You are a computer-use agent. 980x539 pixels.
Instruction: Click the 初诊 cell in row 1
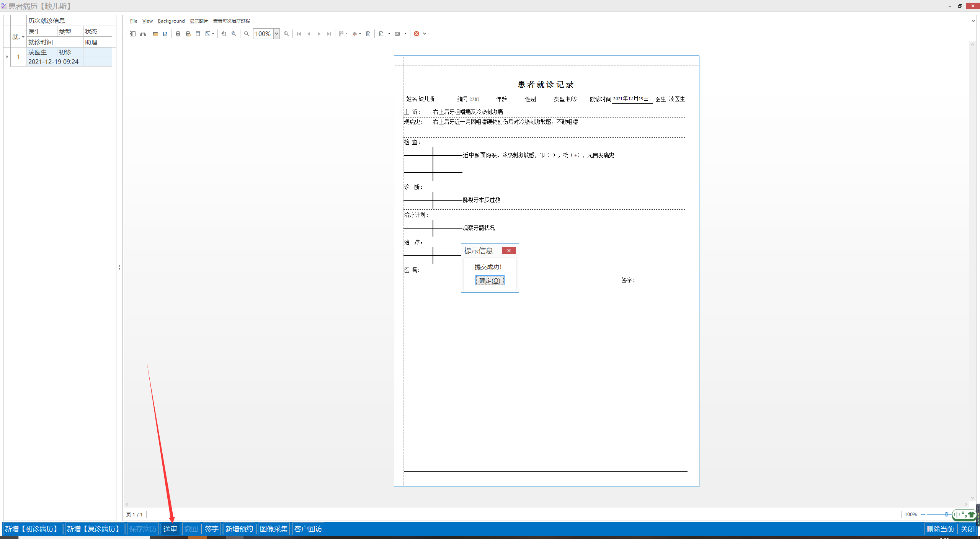(70, 52)
